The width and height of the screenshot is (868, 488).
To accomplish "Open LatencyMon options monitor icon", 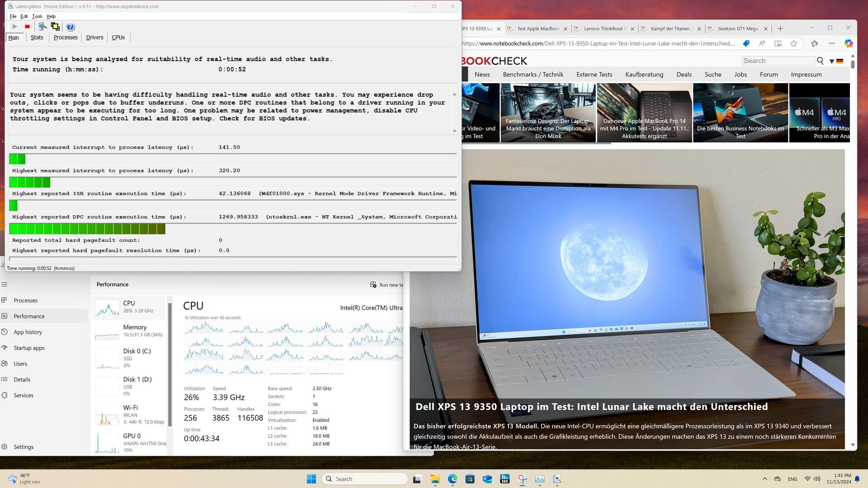I will 42,27.
